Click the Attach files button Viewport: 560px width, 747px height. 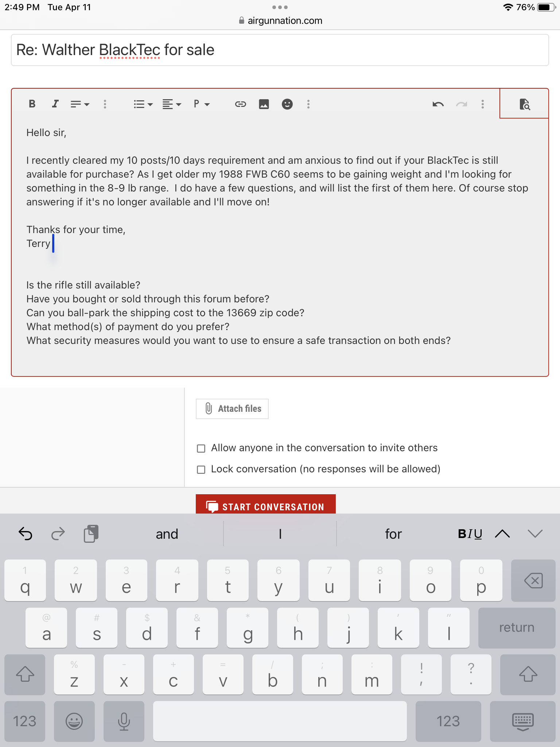pyautogui.click(x=232, y=409)
